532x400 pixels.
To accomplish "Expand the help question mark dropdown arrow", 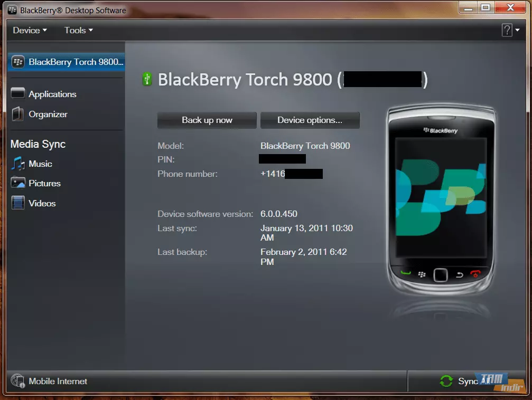I will pos(517,30).
